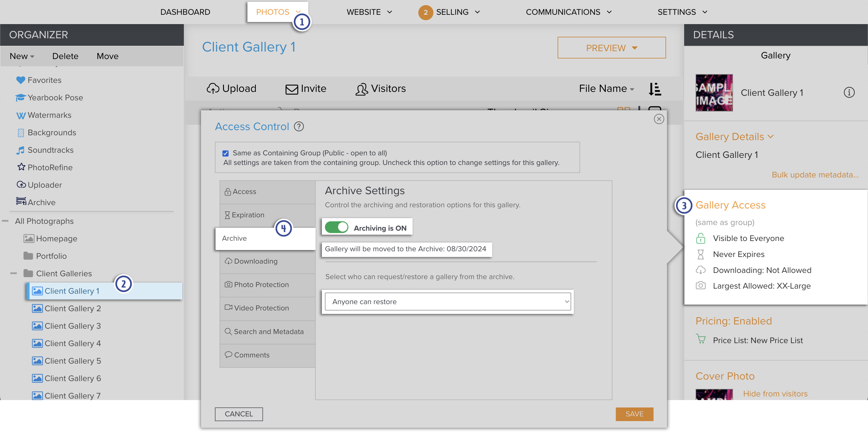Click the Uploader cloud icon
Viewport: 868px width, 435px height.
click(x=21, y=185)
